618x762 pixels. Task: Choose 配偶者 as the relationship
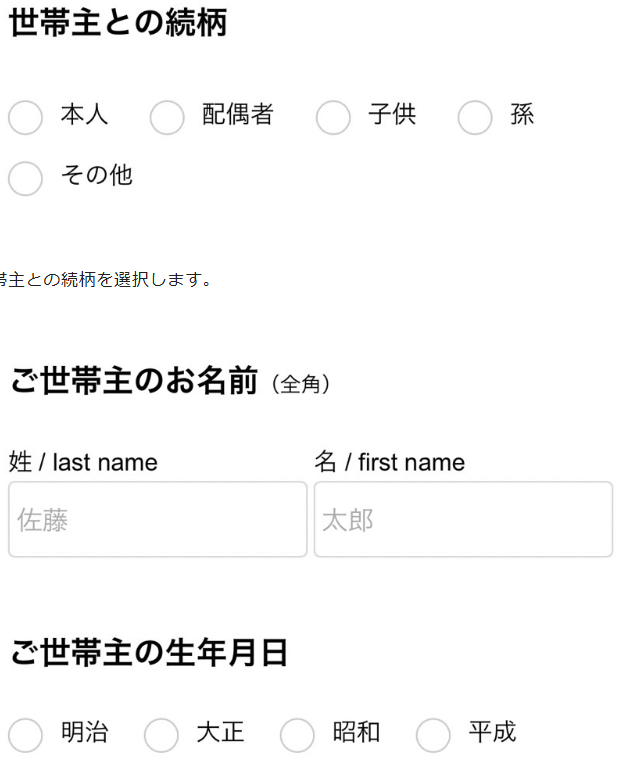(167, 117)
